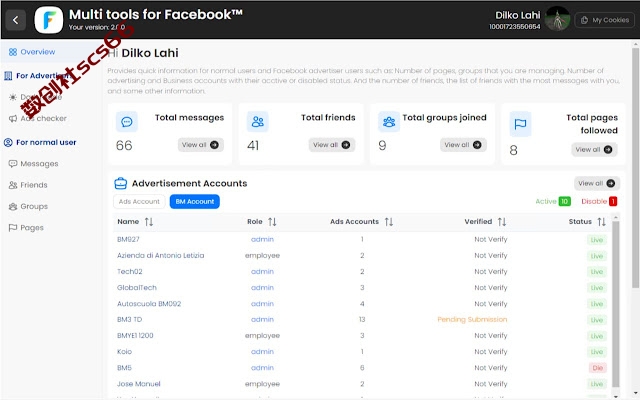Screen dimensions: 640x400
Task: Open My Cookies button
Action: 604,20
